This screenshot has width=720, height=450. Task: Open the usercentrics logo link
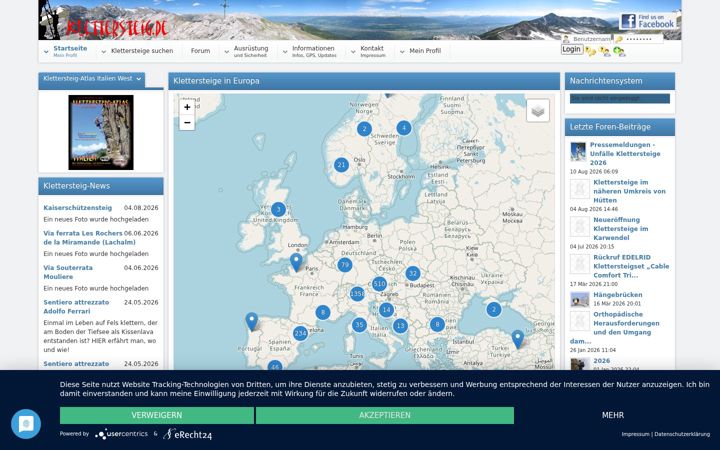pos(122,434)
